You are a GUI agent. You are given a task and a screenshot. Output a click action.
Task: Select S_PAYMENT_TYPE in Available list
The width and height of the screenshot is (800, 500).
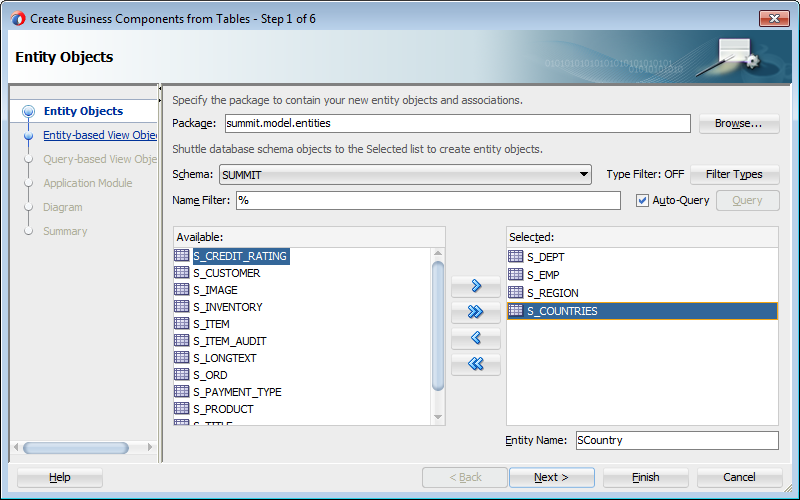237,392
